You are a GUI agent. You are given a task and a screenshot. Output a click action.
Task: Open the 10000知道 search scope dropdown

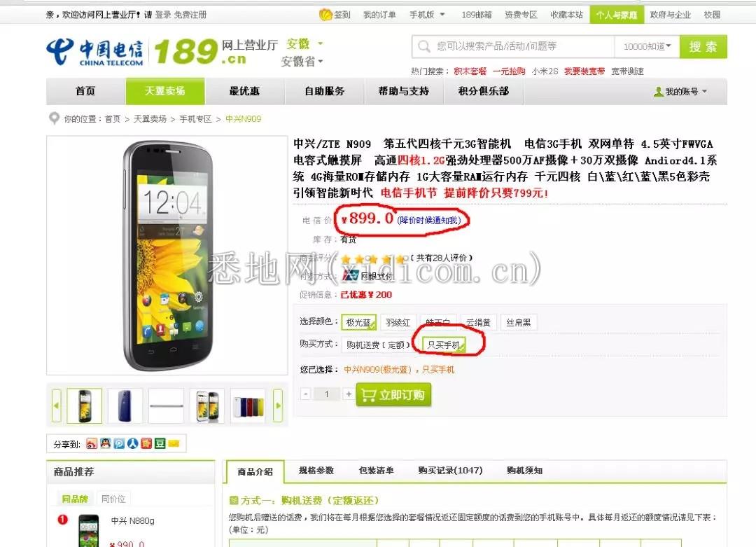[x=647, y=47]
